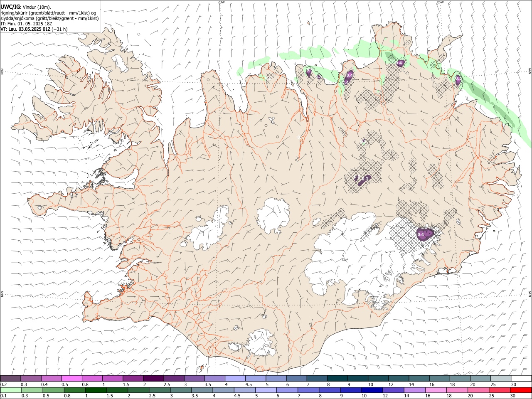Click the 0.3 swatch in the snowfall legend row

pyautogui.click(x=31, y=379)
